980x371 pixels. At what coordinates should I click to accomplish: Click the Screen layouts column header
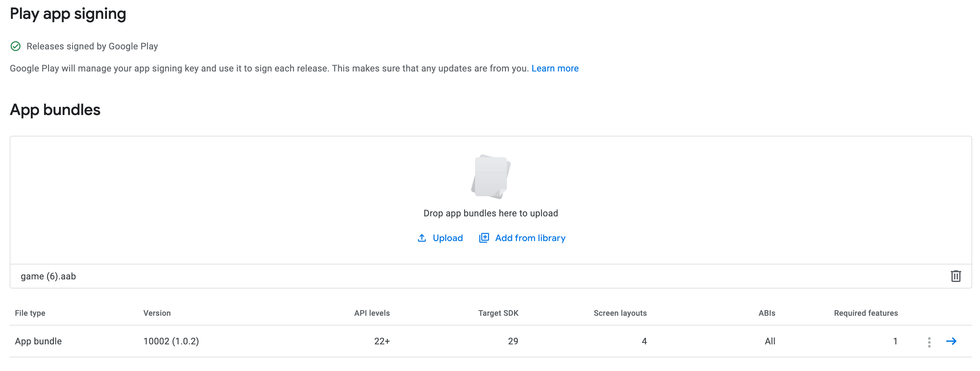pyautogui.click(x=620, y=313)
